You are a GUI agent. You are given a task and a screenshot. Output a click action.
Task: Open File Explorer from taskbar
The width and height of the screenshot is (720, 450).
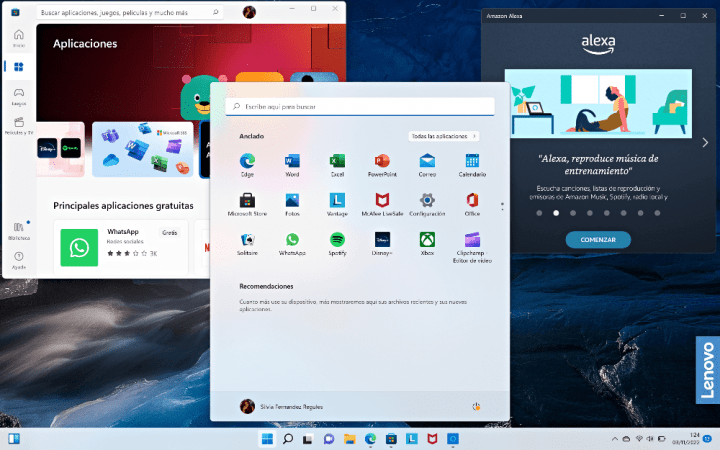[x=349, y=439]
